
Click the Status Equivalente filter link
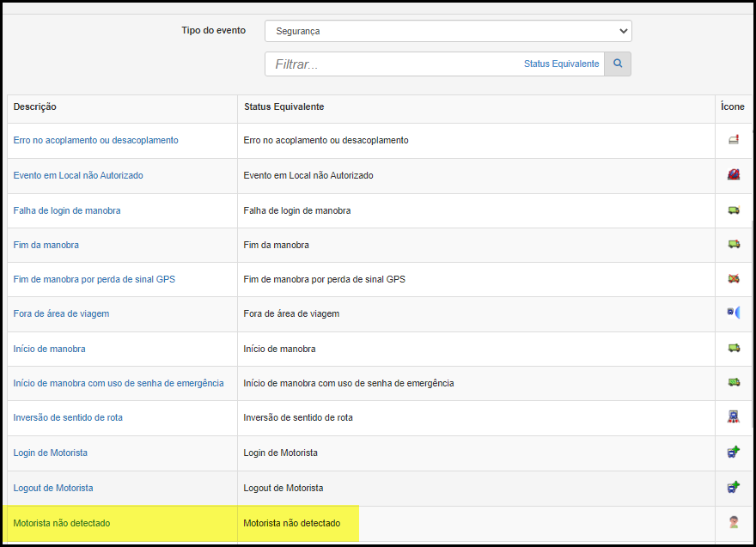[x=561, y=64]
